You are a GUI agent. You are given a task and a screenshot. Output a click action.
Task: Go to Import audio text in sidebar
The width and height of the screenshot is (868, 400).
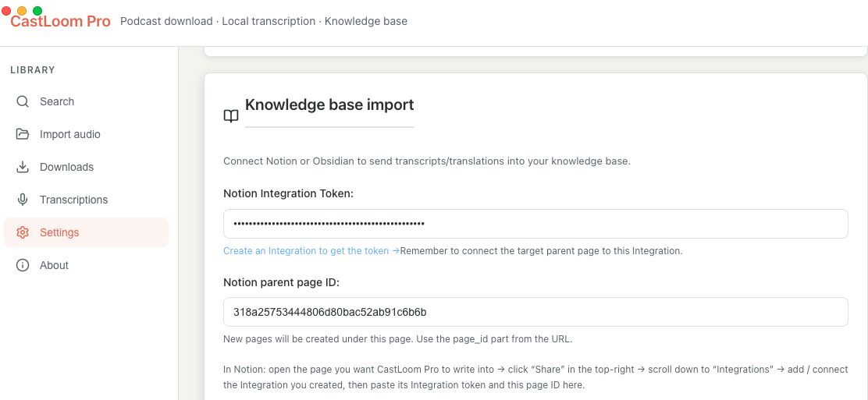point(70,134)
